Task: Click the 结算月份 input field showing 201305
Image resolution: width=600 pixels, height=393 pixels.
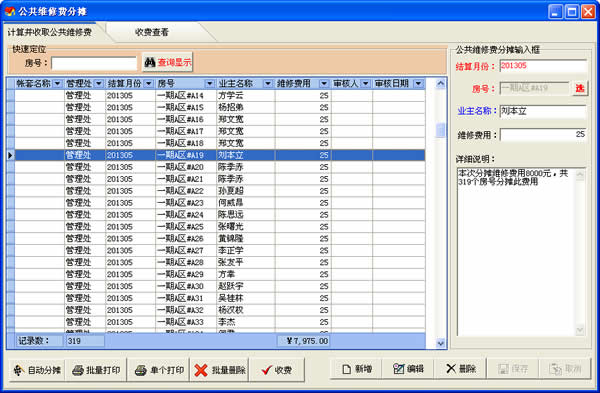Action: pos(543,66)
